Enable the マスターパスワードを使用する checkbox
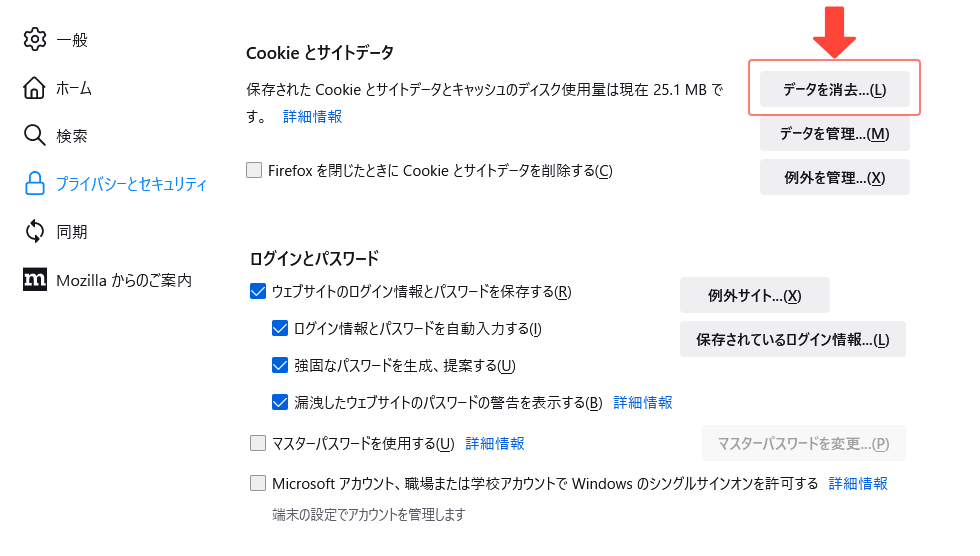 [x=258, y=443]
